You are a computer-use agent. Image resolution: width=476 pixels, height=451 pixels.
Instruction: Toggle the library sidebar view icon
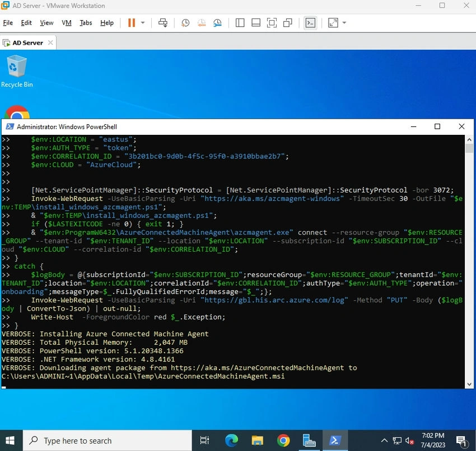pyautogui.click(x=240, y=23)
